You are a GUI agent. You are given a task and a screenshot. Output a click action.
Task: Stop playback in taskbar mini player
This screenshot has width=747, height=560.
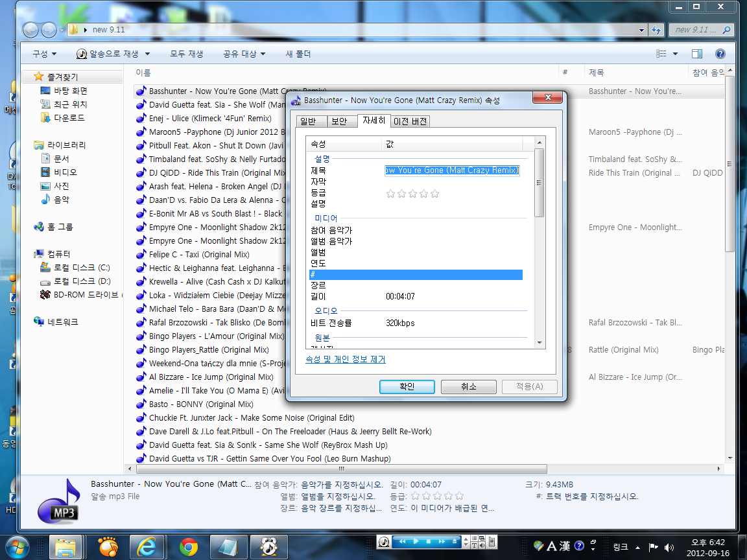pos(428,541)
